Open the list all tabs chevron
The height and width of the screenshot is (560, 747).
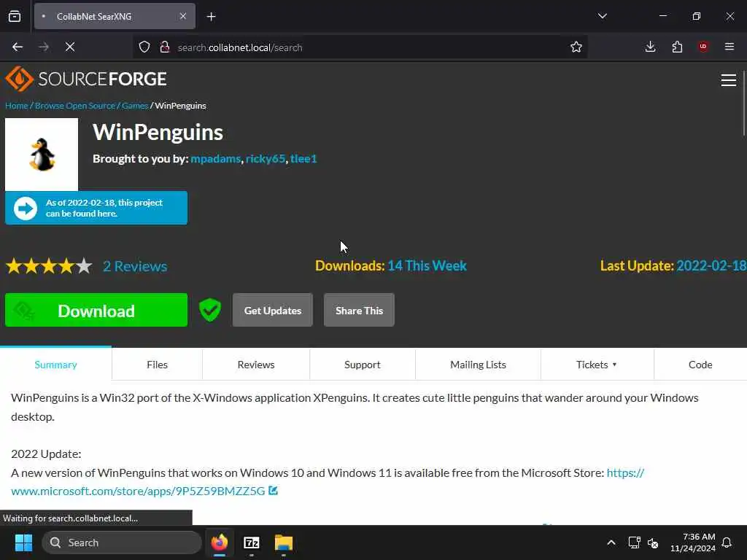click(602, 16)
